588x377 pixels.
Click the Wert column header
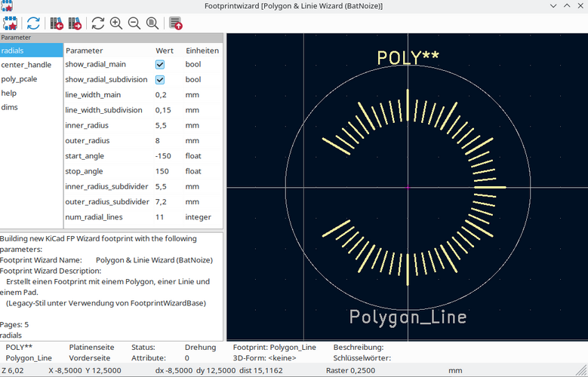165,51
